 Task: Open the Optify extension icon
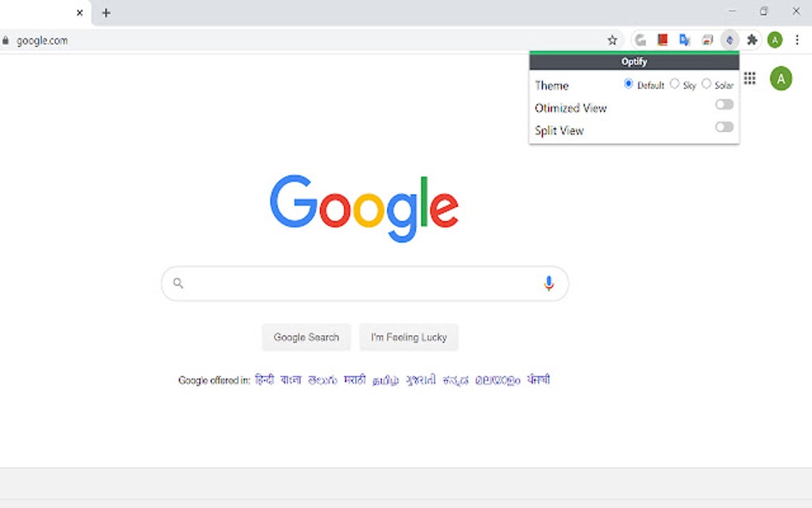click(728, 39)
